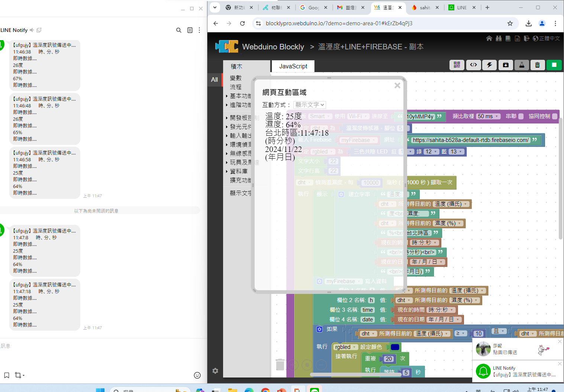This screenshot has height=392, width=564.
Task: Switch to the 積木 tab
Action: point(236,67)
